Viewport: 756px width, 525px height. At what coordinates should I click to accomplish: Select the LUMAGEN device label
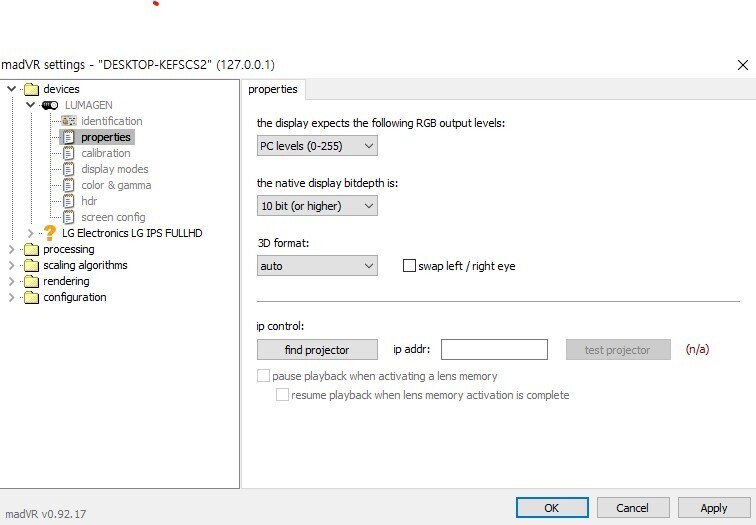click(x=89, y=105)
